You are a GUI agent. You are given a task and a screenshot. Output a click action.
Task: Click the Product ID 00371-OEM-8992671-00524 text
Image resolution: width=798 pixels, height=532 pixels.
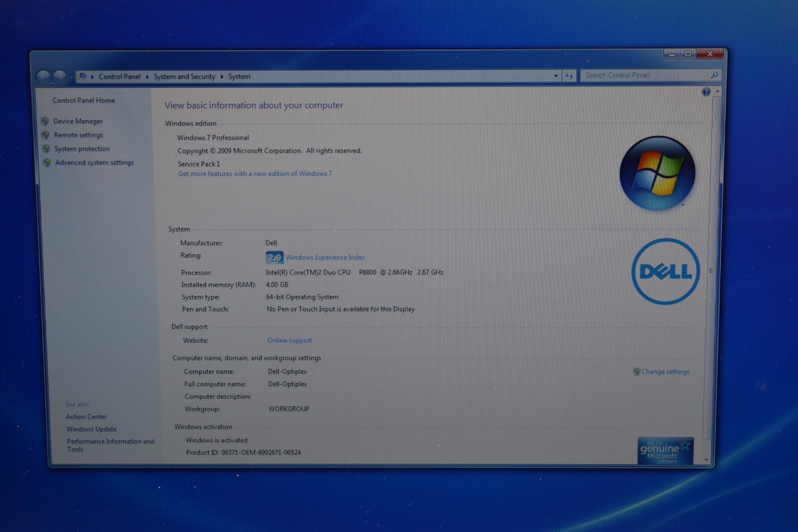coord(243,452)
